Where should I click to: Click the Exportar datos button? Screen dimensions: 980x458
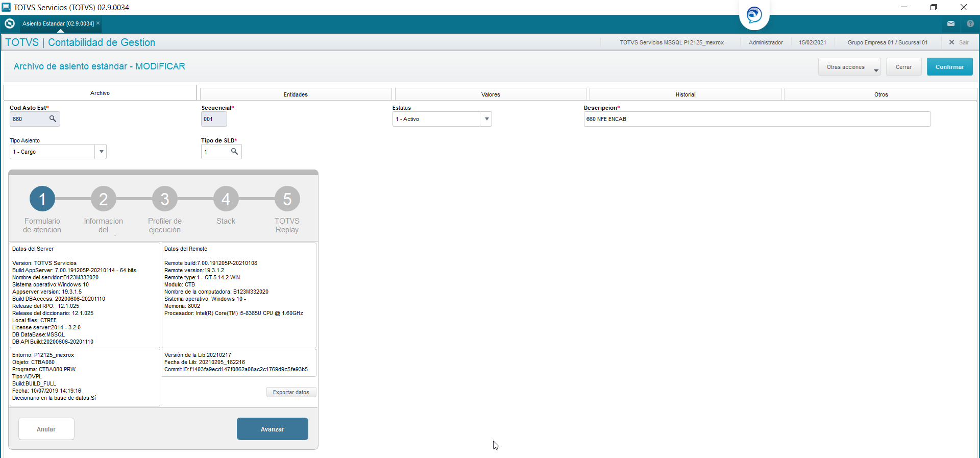[x=291, y=392]
